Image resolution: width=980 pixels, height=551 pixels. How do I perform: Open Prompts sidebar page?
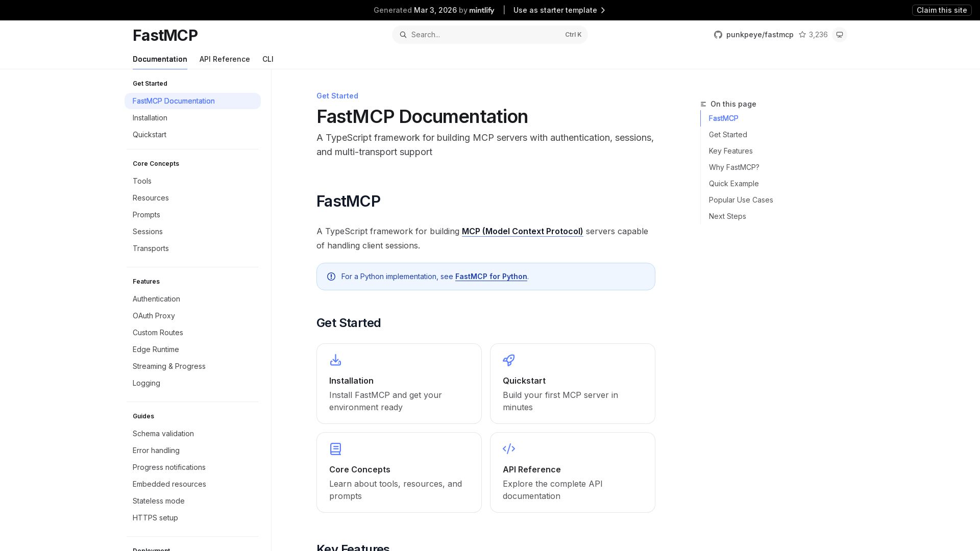192,215
